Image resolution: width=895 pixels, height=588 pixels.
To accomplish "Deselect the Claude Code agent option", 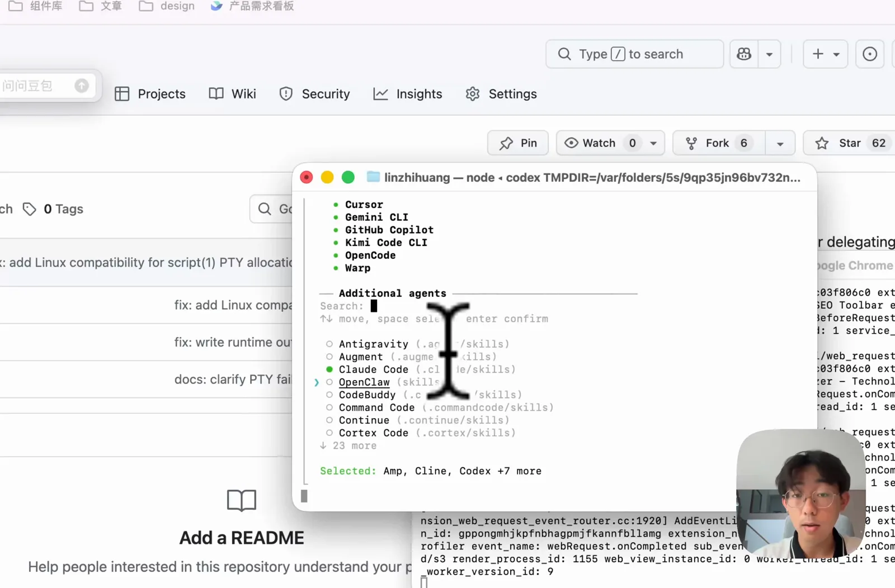I will (x=329, y=369).
